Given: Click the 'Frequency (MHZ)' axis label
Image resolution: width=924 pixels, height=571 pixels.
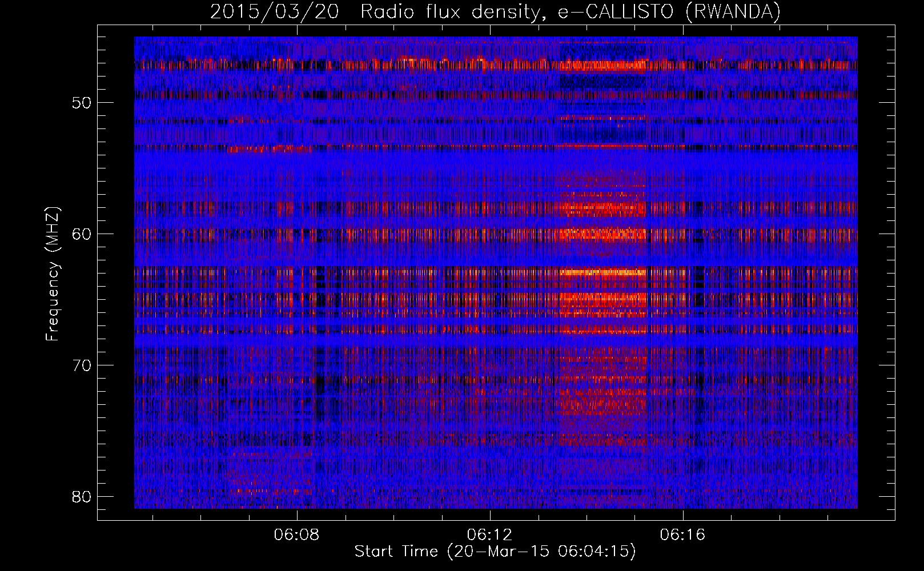Looking at the screenshot, I should click(53, 274).
